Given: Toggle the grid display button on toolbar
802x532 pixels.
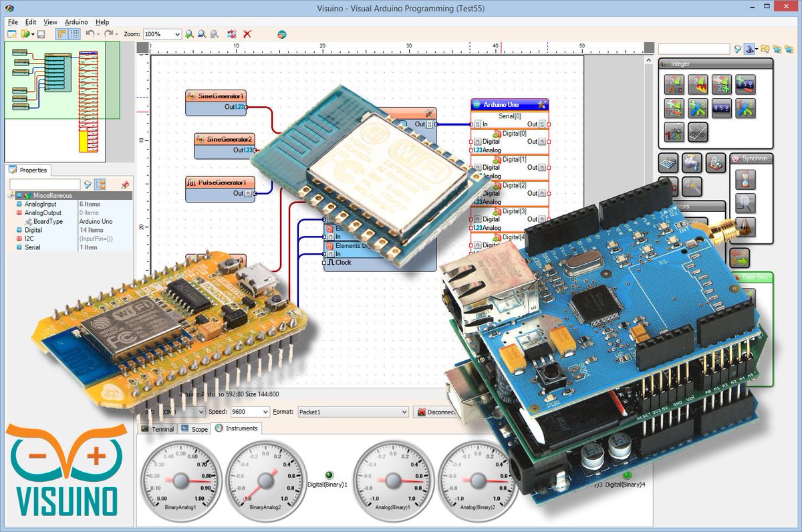Looking at the screenshot, I should click(x=74, y=33).
